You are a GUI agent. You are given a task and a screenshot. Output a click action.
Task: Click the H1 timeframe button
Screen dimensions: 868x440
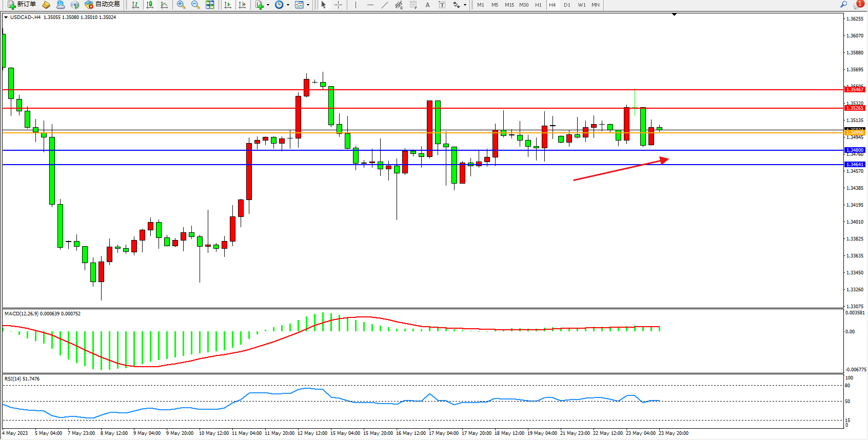pyautogui.click(x=538, y=5)
